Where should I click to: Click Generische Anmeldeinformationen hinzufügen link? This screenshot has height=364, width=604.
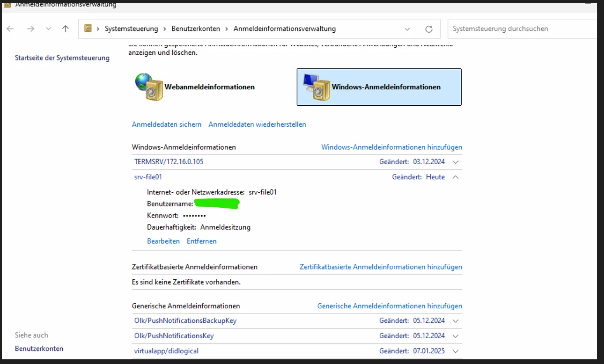click(390, 306)
